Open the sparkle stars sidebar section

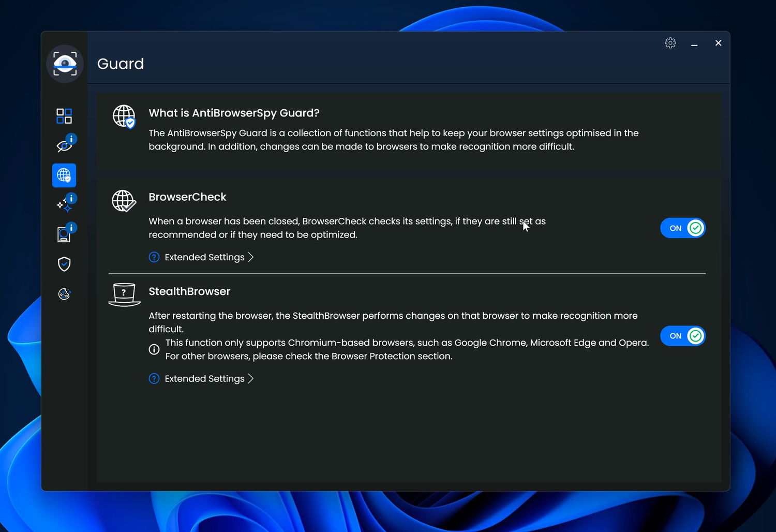64,205
